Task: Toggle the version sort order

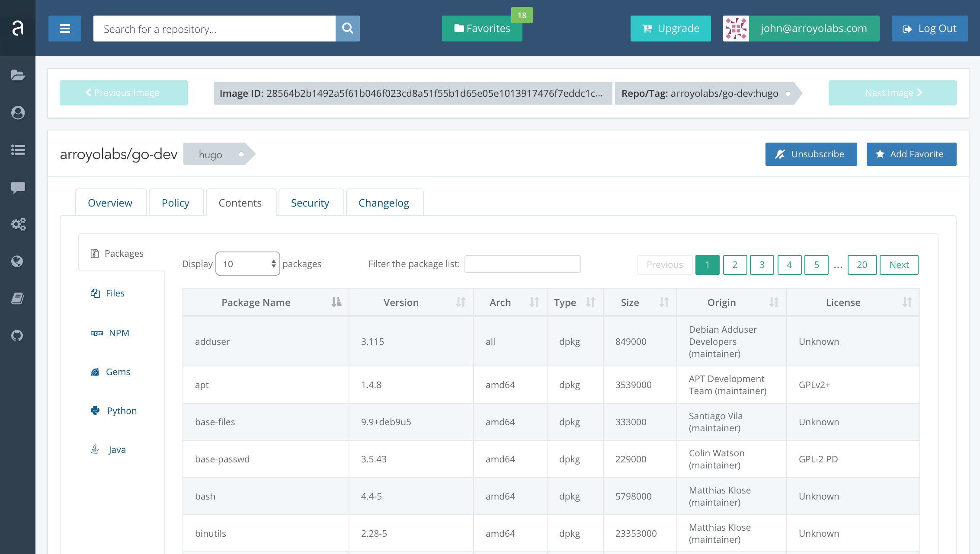Action: coord(461,302)
